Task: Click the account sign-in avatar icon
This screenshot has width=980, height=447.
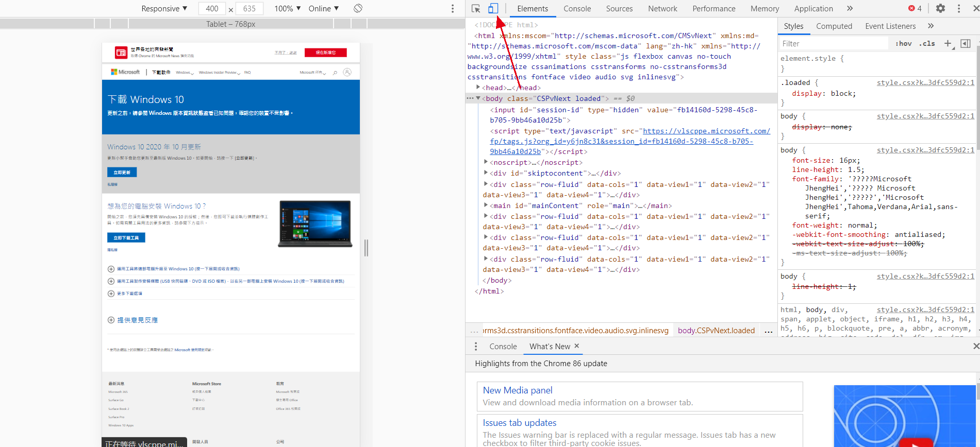Action: (x=347, y=72)
